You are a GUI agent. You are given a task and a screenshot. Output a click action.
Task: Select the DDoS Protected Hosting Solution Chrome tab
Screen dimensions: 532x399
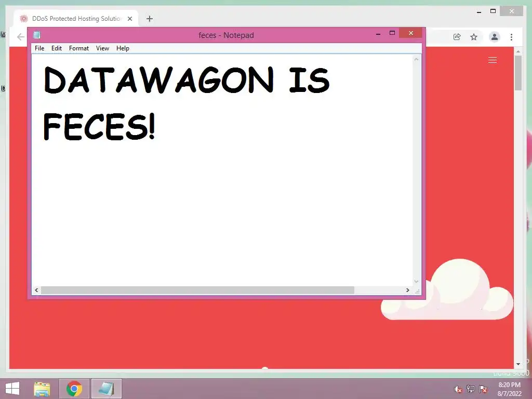click(x=76, y=19)
